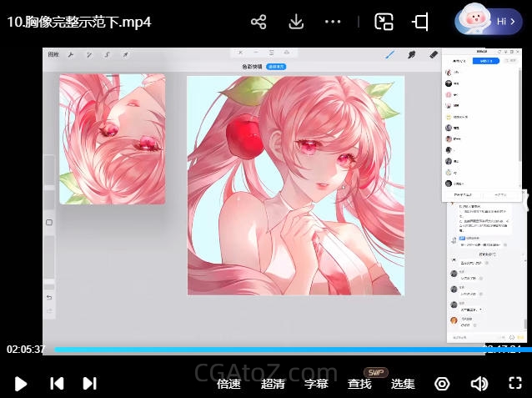
Task: Click the play button
Action: click(21, 383)
